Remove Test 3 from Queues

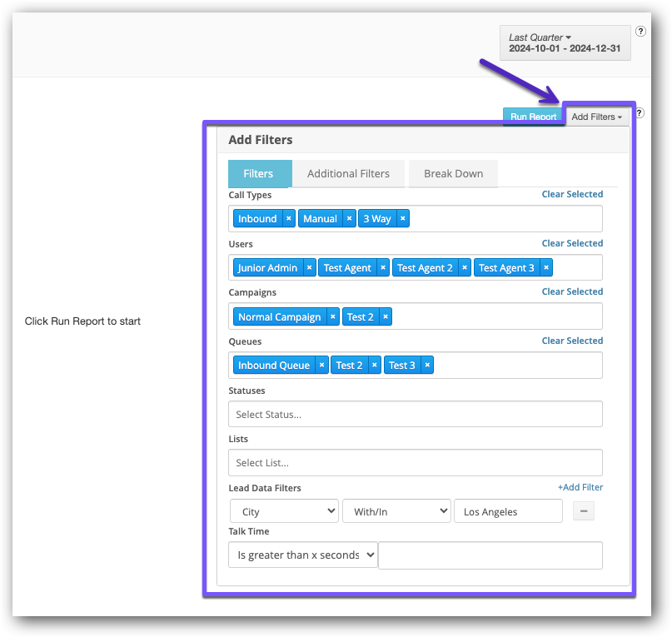427,366
